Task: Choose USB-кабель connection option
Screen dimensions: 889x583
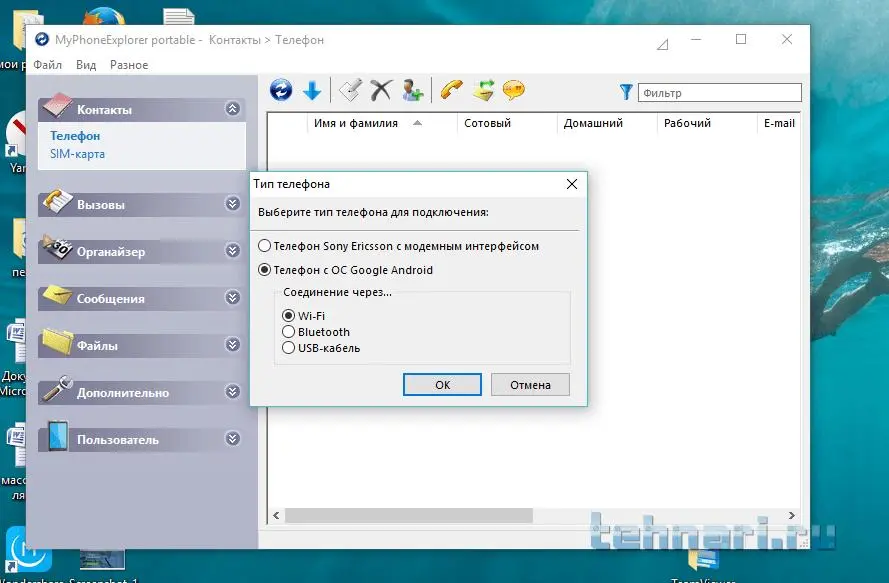Action: 290,348
